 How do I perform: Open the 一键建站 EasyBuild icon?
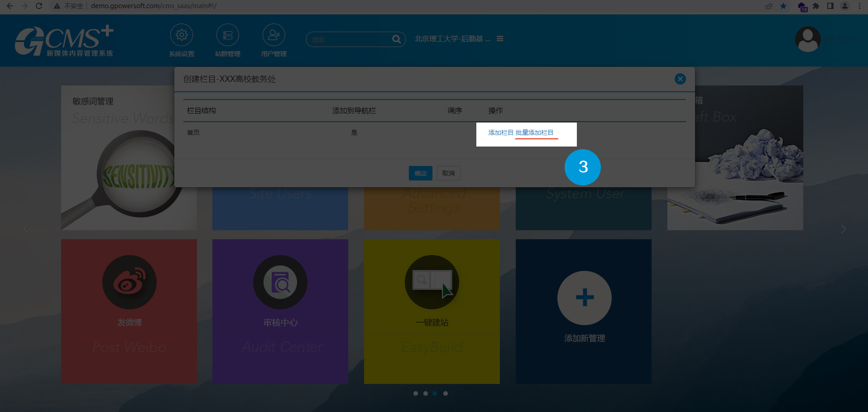[x=432, y=282]
